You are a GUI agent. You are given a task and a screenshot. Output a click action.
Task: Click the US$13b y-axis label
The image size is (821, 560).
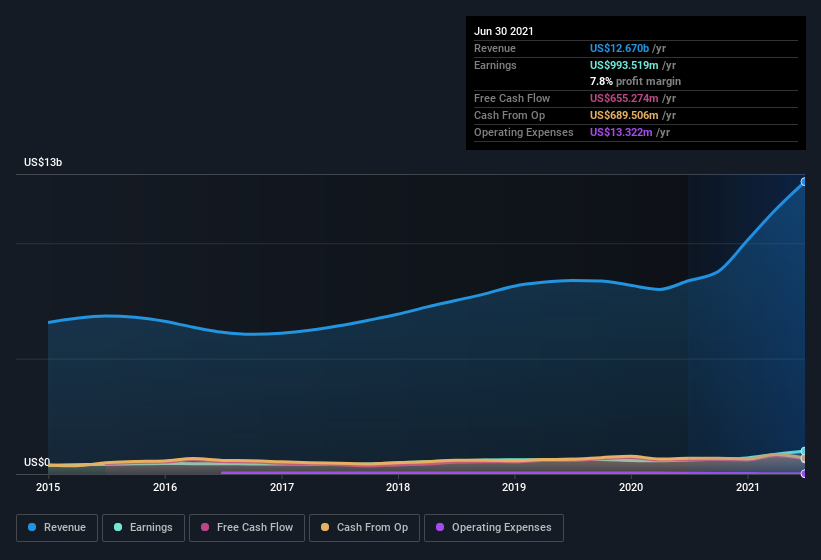coord(43,162)
